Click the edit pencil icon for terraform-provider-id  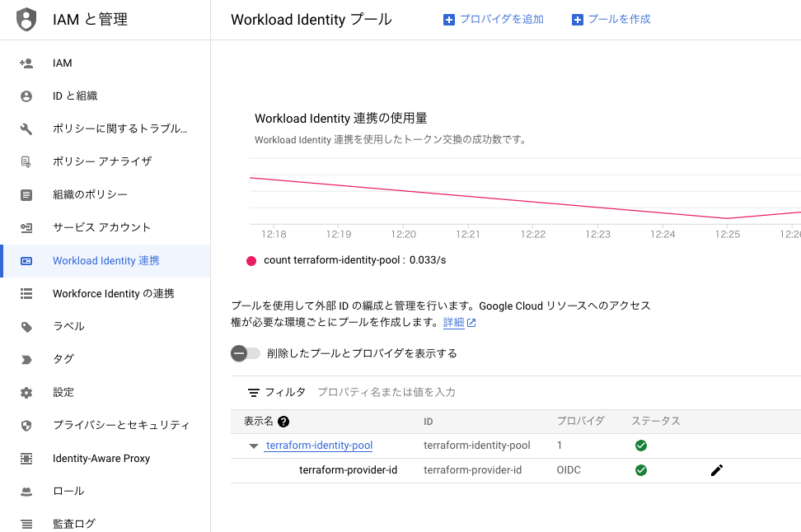[x=716, y=470]
